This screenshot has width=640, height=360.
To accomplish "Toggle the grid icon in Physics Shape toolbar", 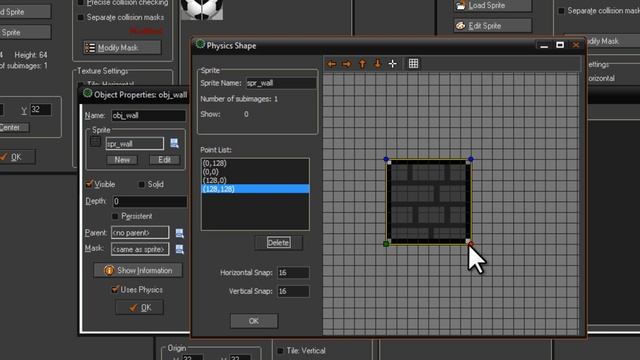I will point(413,64).
